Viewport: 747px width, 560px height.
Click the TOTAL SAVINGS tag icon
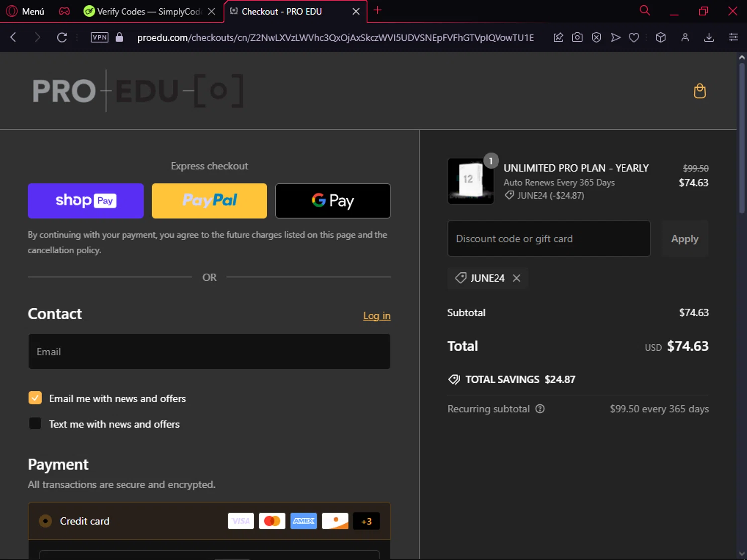(x=454, y=380)
